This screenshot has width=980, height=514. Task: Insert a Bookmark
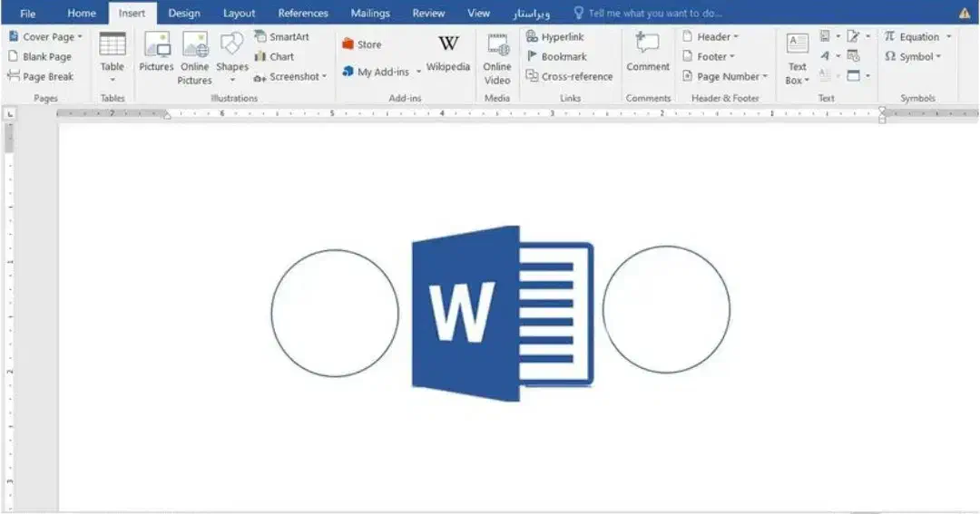click(x=556, y=56)
